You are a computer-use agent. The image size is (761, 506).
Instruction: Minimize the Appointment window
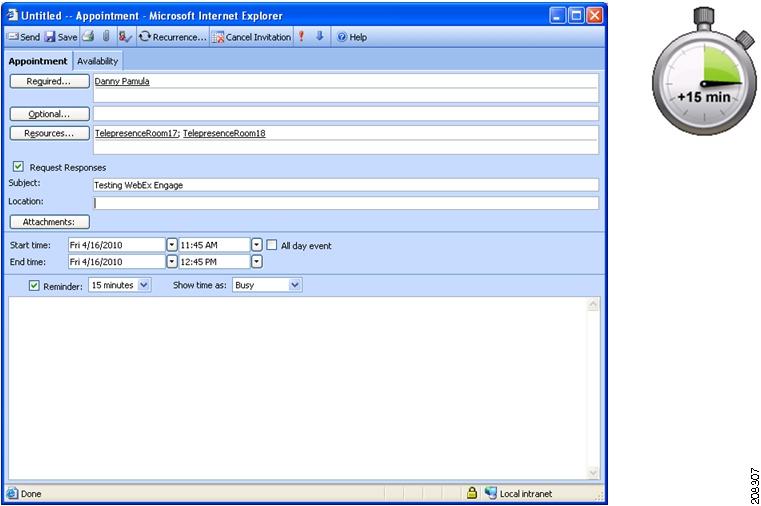[x=558, y=16]
